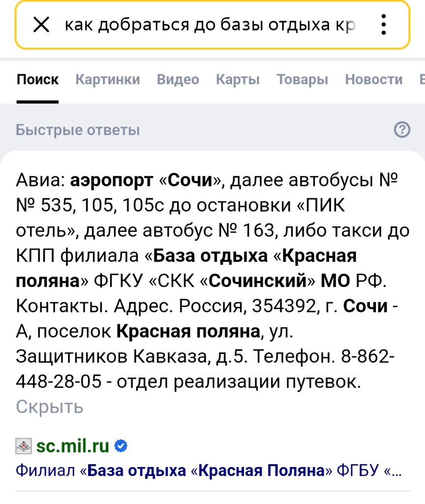Show the Товары tab results

tap(302, 80)
